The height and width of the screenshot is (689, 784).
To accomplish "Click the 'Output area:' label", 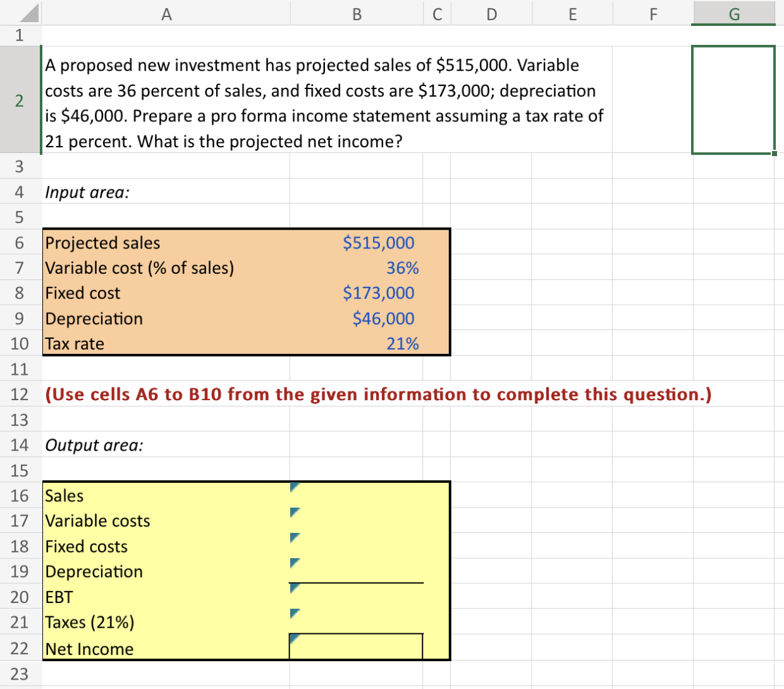I will coord(94,445).
